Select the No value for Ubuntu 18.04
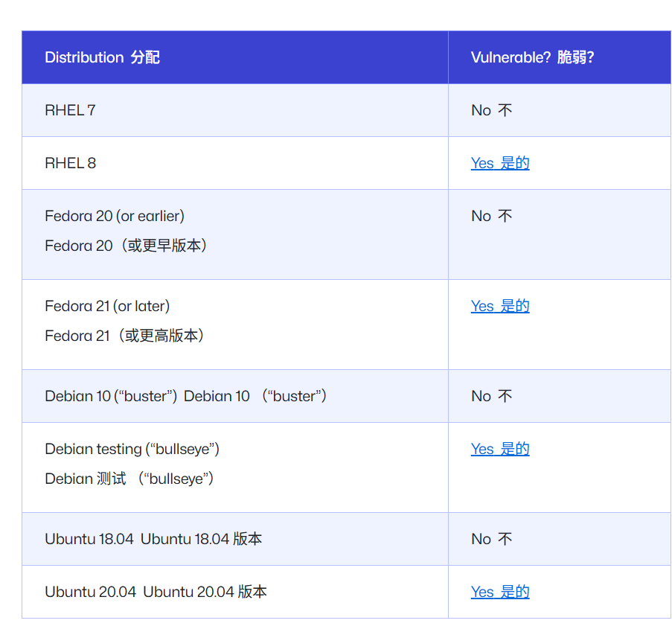This screenshot has width=672, height=629. (492, 539)
